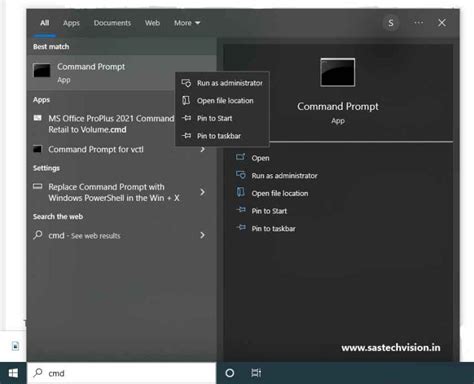Click the settings icon beside Replace Command Prompt
474x384 pixels.
(38, 186)
